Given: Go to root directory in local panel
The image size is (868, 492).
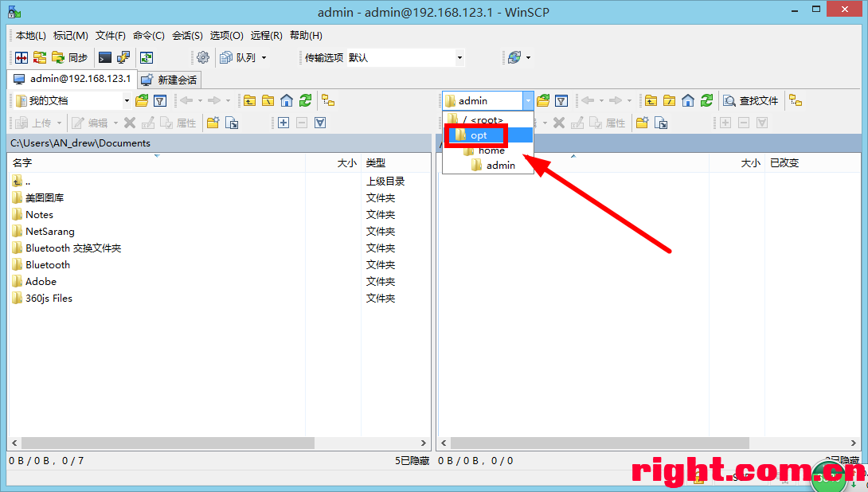Looking at the screenshot, I should 268,101.
